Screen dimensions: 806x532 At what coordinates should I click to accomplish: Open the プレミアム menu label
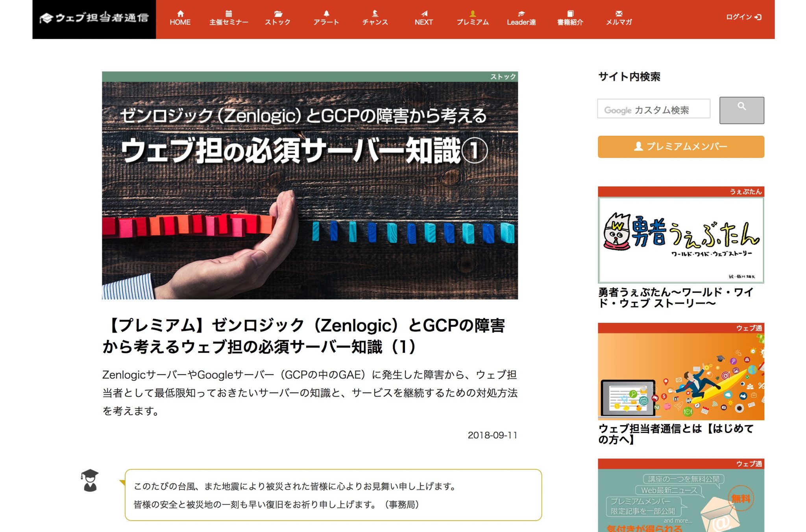[473, 22]
